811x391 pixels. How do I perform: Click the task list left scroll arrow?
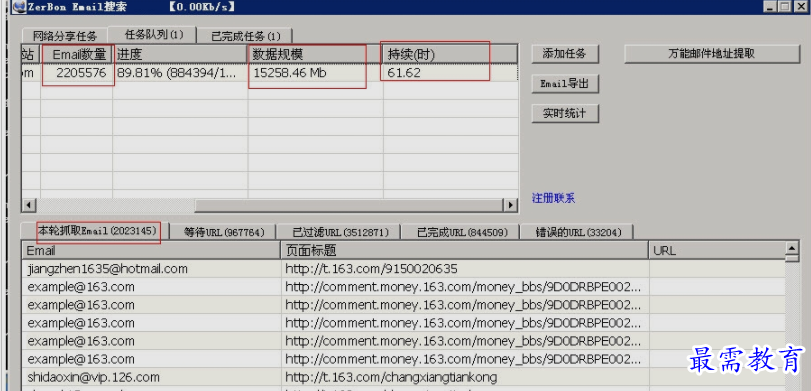click(x=28, y=205)
